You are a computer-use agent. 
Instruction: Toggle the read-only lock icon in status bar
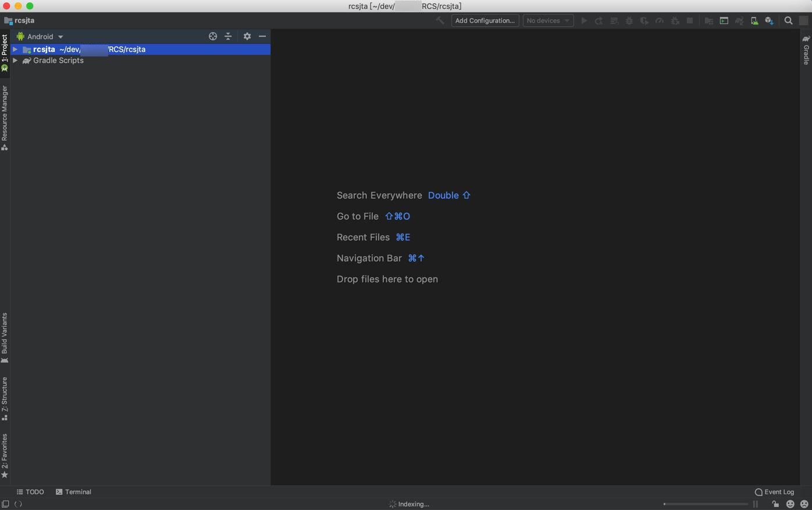click(775, 504)
